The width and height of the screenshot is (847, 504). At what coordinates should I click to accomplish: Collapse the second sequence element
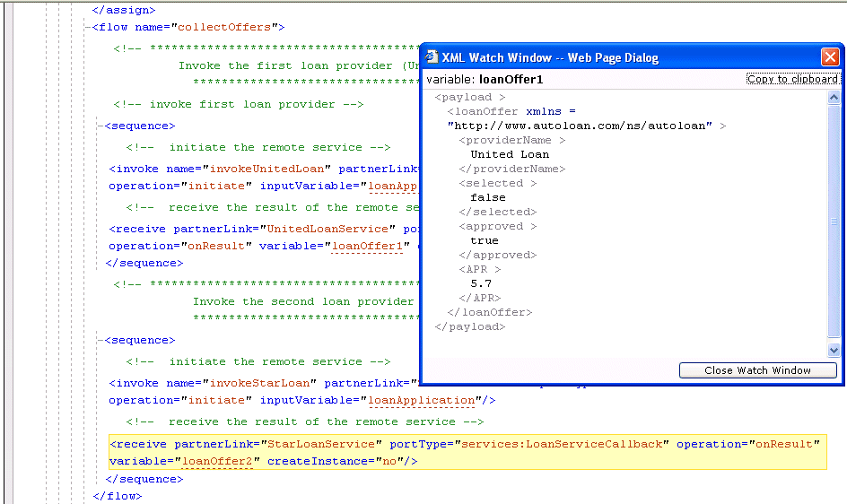click(100, 340)
